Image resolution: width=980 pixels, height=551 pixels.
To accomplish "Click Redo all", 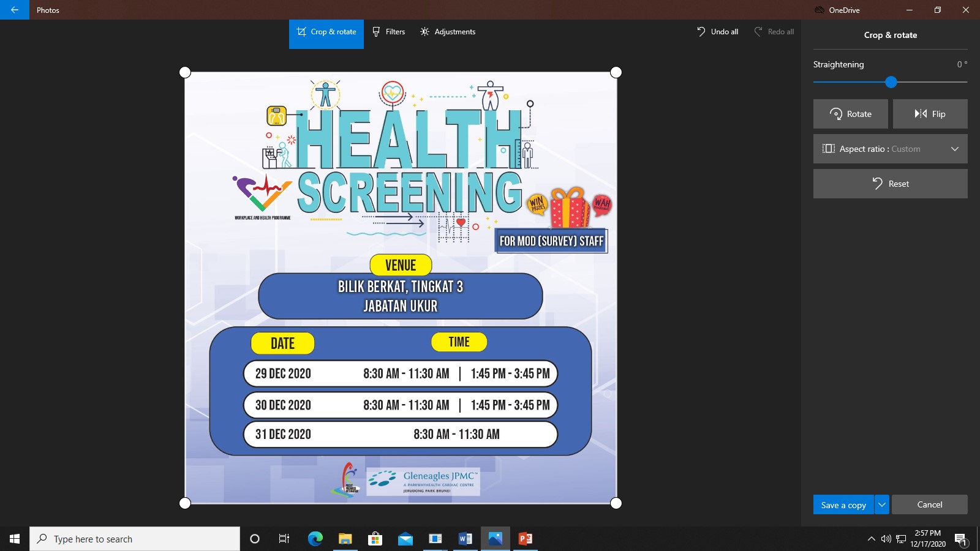I will [x=774, y=32].
